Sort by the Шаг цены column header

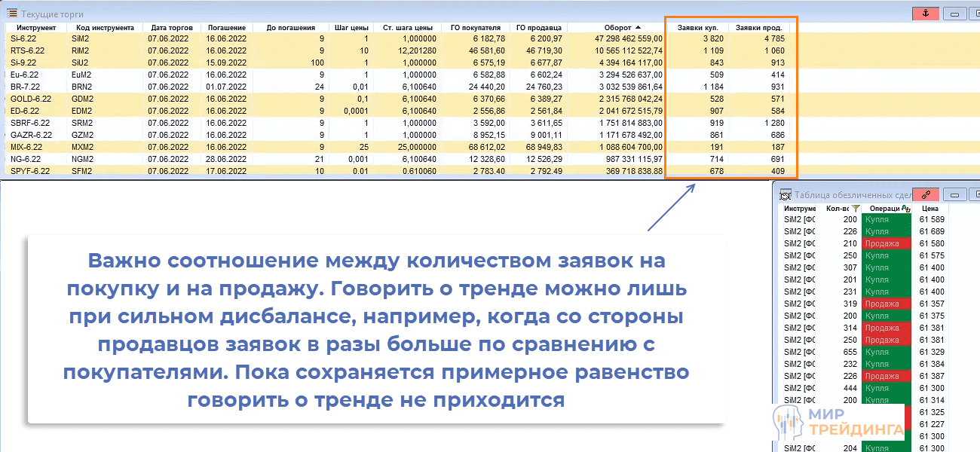[352, 26]
